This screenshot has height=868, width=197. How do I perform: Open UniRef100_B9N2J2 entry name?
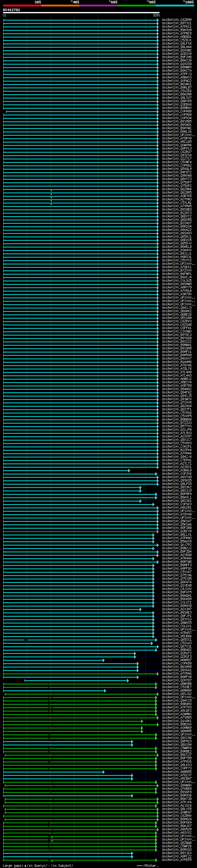pos(177,548)
